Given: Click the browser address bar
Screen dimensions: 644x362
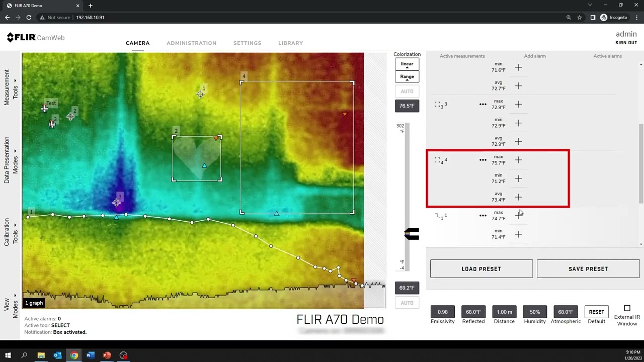Looking at the screenshot, I should pos(302,17).
